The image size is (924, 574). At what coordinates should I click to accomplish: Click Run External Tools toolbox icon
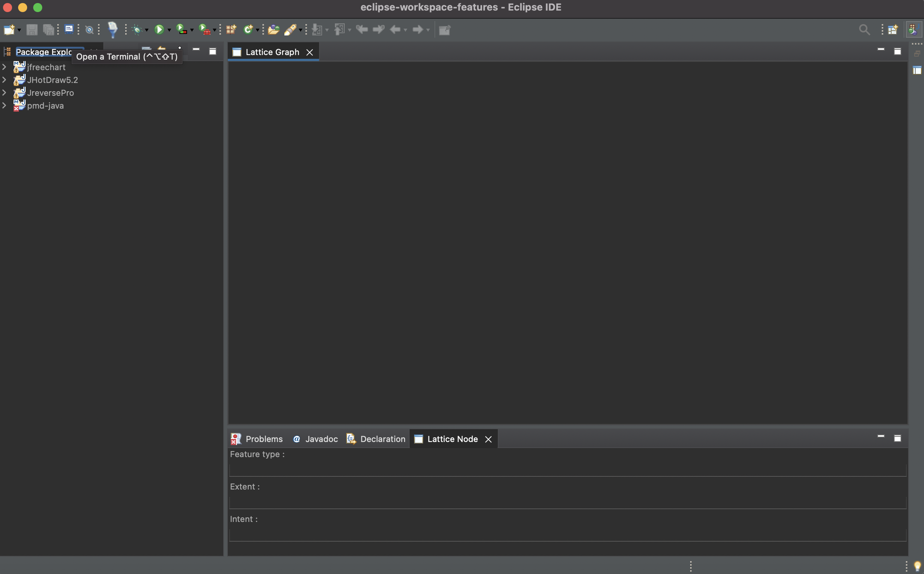pyautogui.click(x=205, y=30)
